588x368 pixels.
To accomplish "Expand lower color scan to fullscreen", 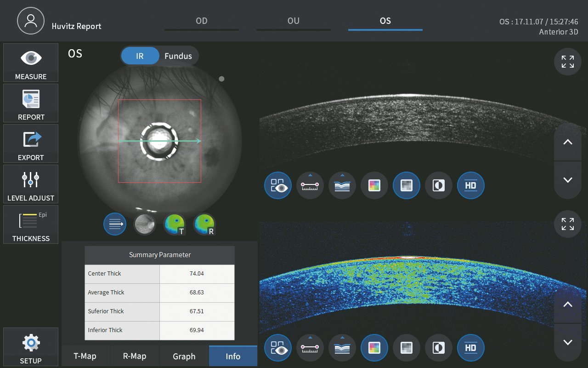I will pyautogui.click(x=568, y=224).
